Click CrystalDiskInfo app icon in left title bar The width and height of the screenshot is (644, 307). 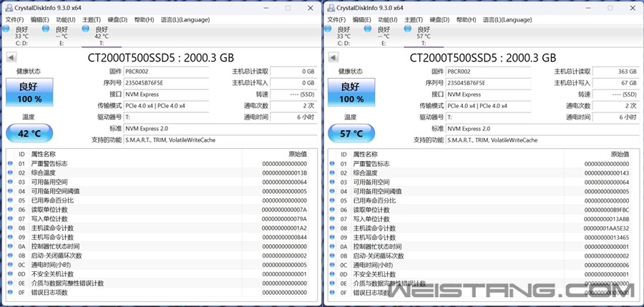[8, 8]
